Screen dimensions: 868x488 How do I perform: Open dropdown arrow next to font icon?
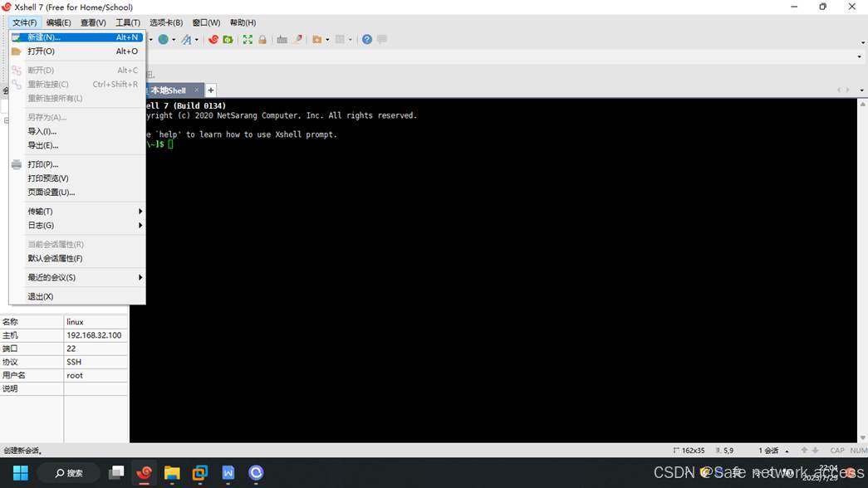197,40
